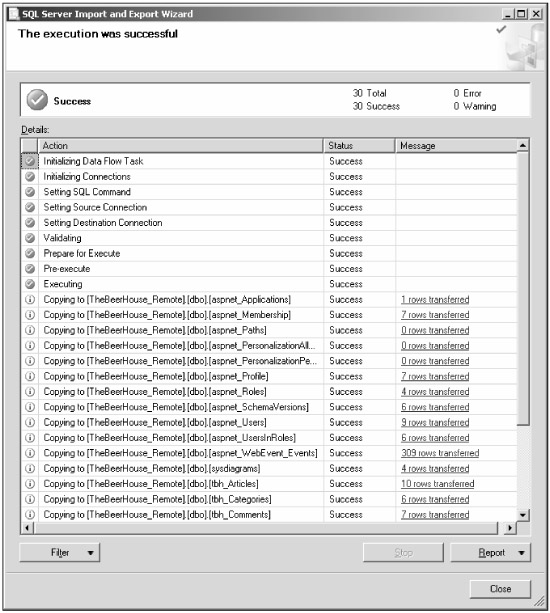This screenshot has width=550, height=613.
Task: Open 10 rows transferred link for tbh_Articles
Action: [437, 484]
